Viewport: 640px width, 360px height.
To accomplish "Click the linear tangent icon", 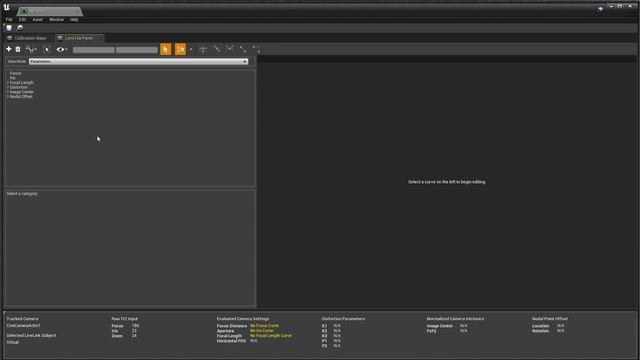I will pos(217,49).
